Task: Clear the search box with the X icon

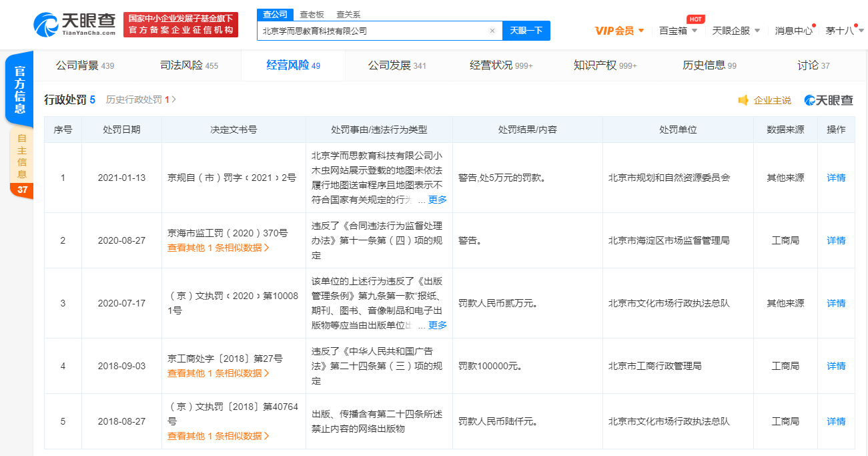Action: 492,31
